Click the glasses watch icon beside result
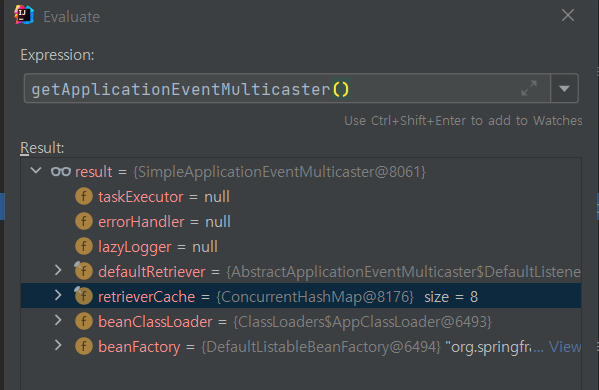Screen dimensions: 599x390 click(x=61, y=172)
